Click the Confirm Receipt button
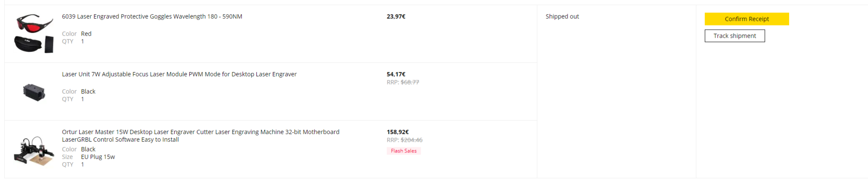868x180 pixels. click(746, 19)
